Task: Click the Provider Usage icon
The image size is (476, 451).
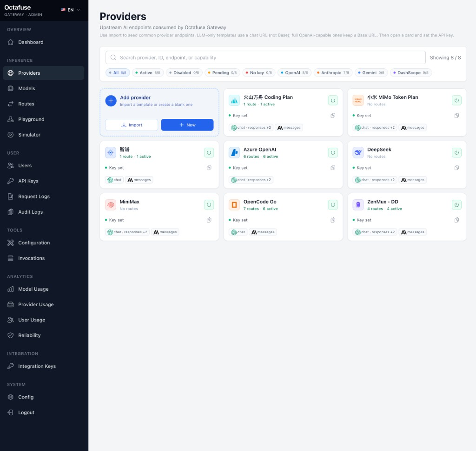Action: [x=11, y=304]
